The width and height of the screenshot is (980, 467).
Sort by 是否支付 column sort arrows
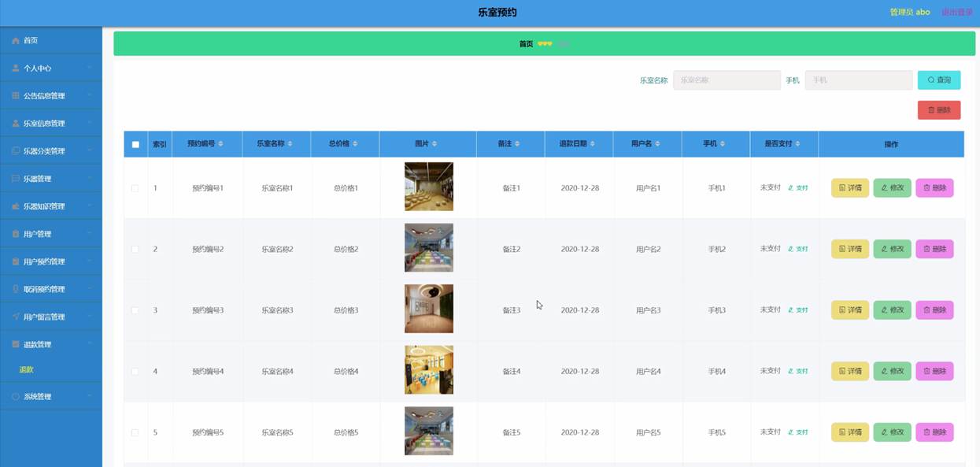click(x=798, y=144)
